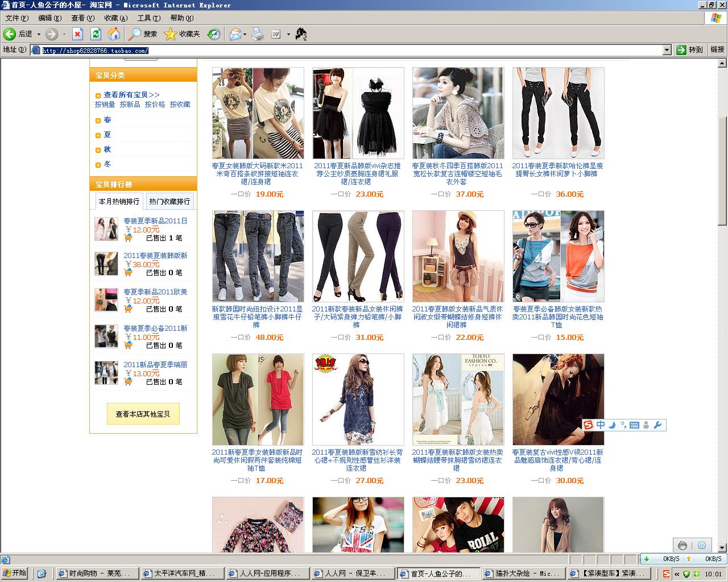Screen dimensions: 728x582
Task: Open the Favorites (收藏) menu
Action: [115, 18]
